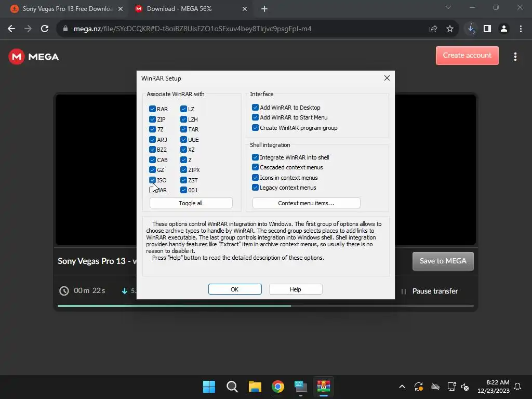
Task: Click the Help button
Action: 296,289
